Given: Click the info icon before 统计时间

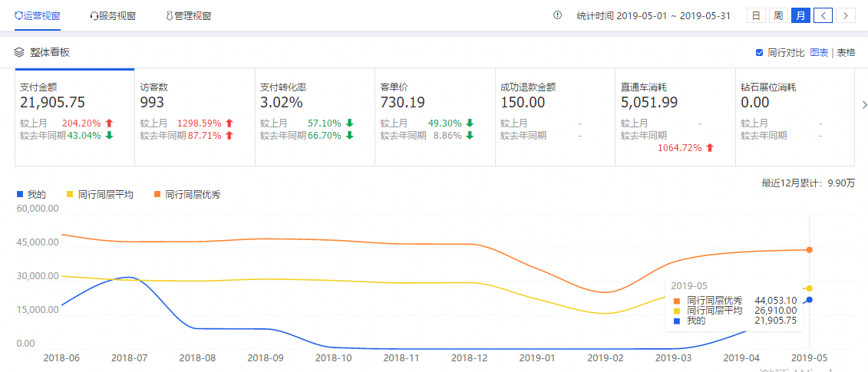Looking at the screenshot, I should point(558,15).
